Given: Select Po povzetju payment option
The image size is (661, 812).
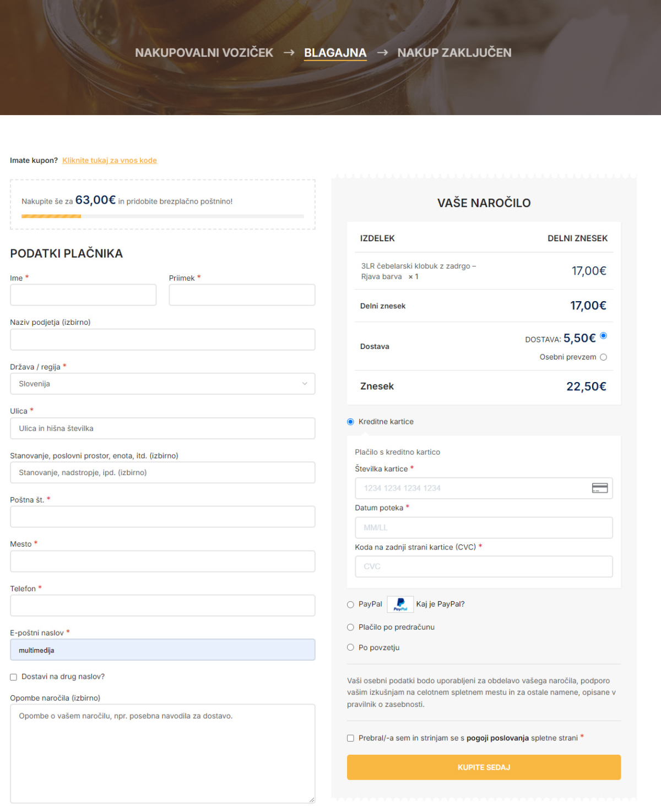Looking at the screenshot, I should pyautogui.click(x=350, y=647).
